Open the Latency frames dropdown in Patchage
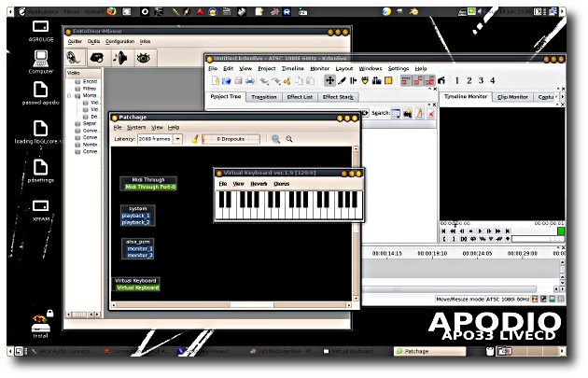 click(x=177, y=139)
